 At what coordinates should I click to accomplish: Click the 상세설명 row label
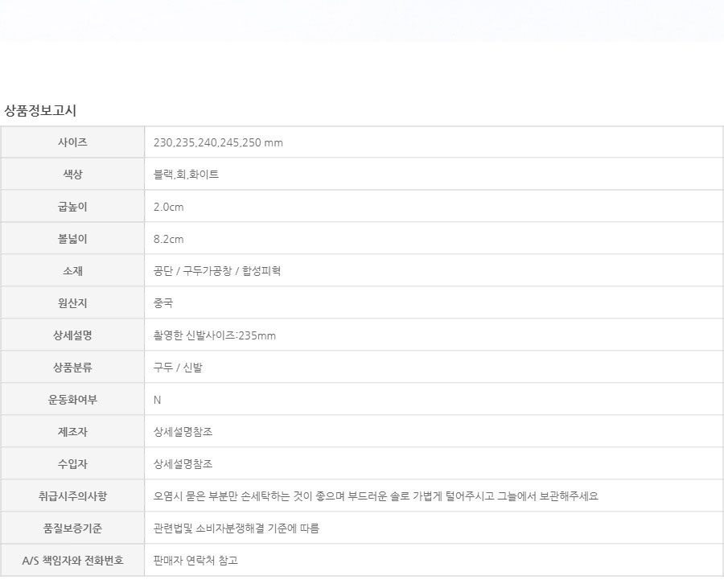(x=72, y=335)
